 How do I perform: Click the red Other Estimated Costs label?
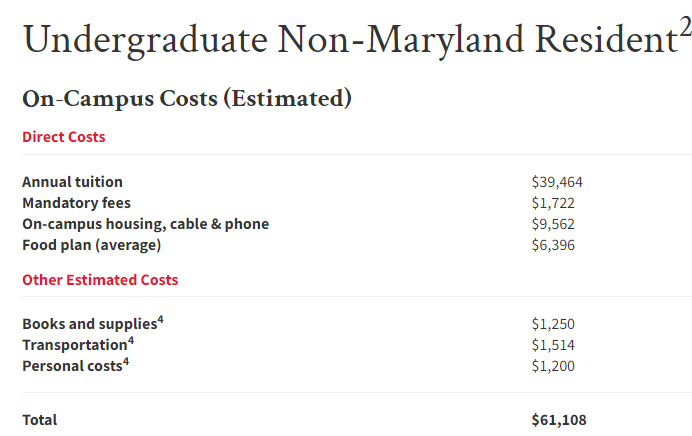pos(100,280)
